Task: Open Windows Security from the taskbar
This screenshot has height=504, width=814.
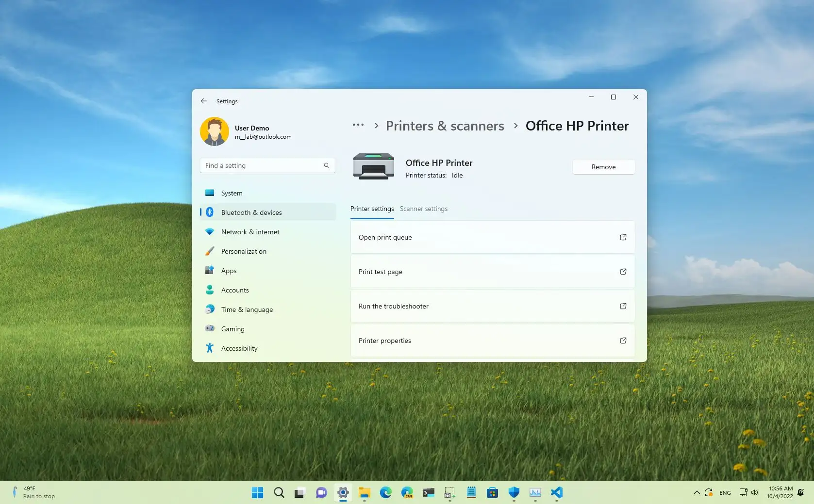Action: [x=514, y=492]
